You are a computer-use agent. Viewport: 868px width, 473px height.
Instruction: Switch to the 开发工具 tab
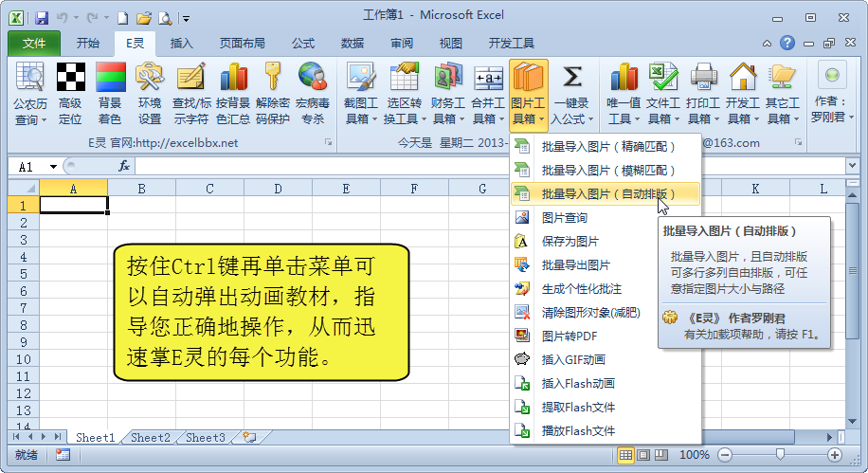pyautogui.click(x=512, y=44)
